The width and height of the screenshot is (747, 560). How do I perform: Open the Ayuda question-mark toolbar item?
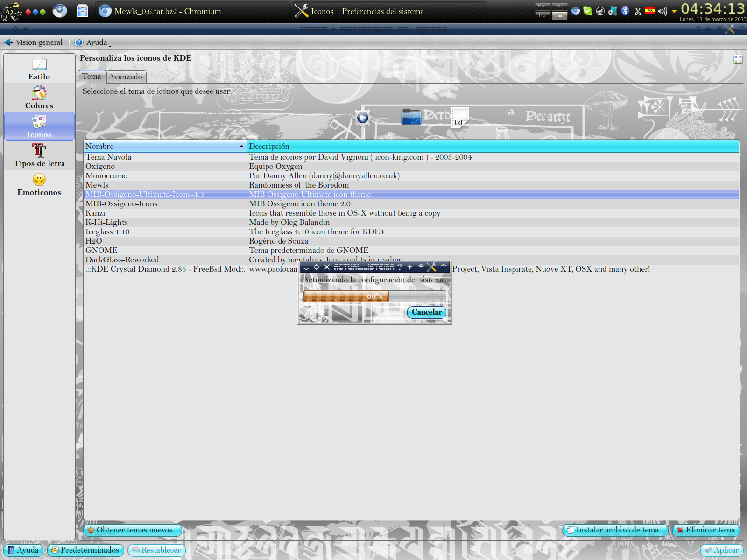92,42
